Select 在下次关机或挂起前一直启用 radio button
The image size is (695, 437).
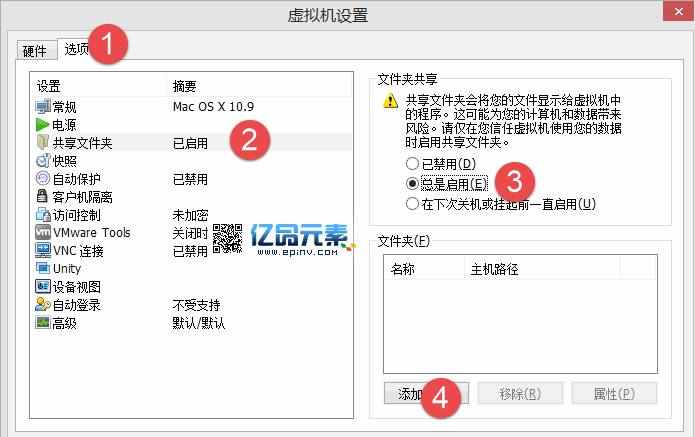(412, 204)
